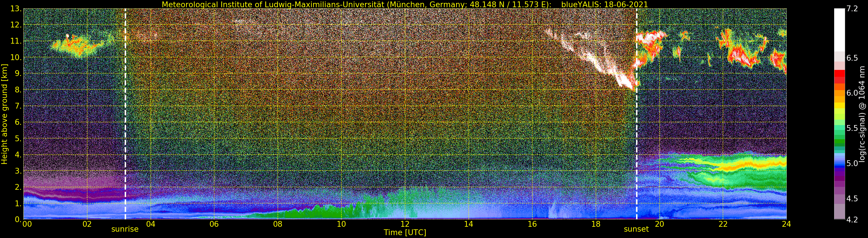This screenshot has width=868, height=238.
Task: Click the 'sunset' label below the time axis
Action: tap(636, 229)
